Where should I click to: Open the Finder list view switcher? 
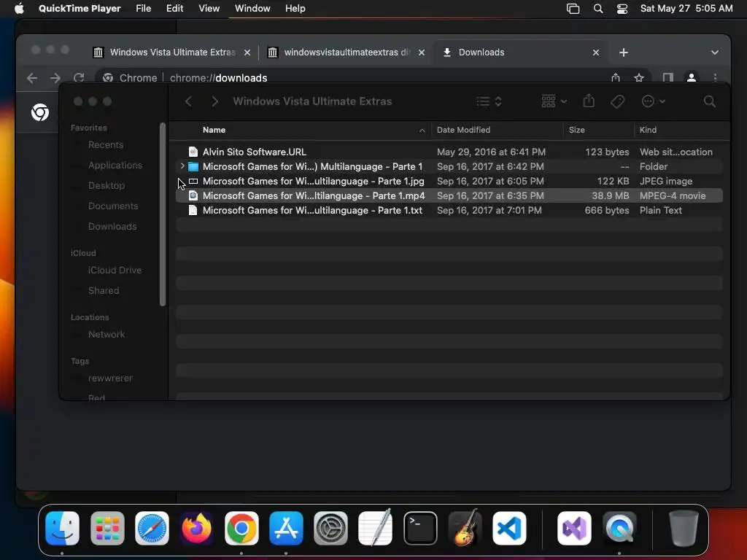(x=489, y=101)
